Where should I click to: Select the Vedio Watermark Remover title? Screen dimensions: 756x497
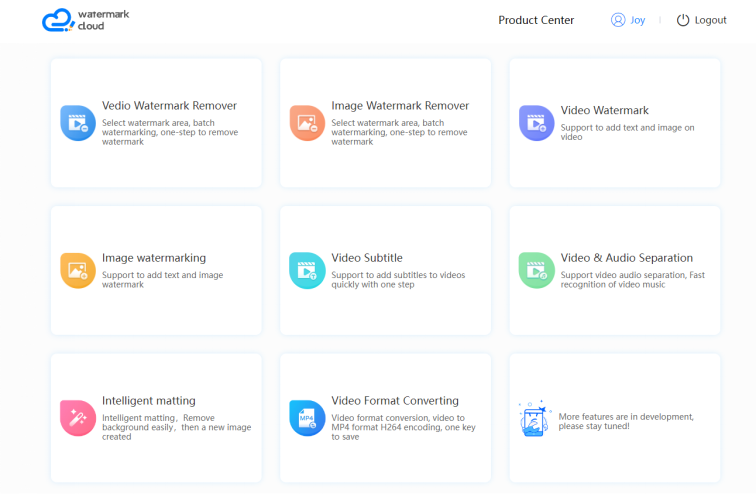(x=169, y=106)
